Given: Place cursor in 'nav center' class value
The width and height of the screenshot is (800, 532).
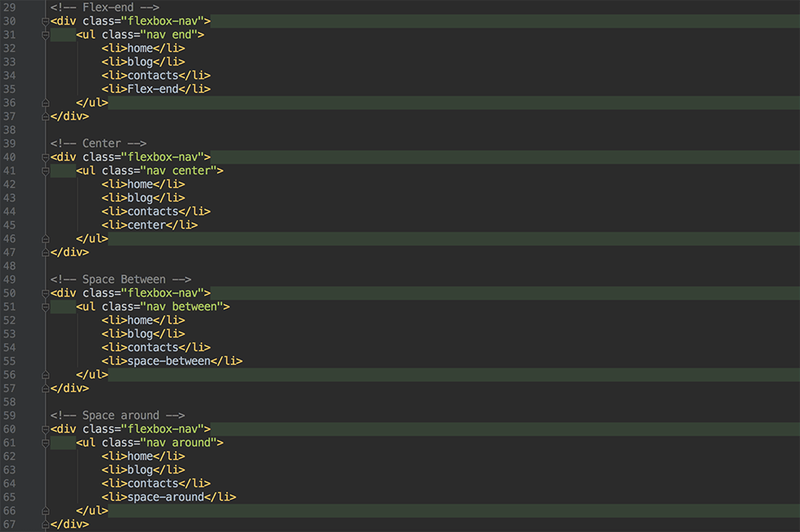Looking at the screenshot, I should (178, 170).
